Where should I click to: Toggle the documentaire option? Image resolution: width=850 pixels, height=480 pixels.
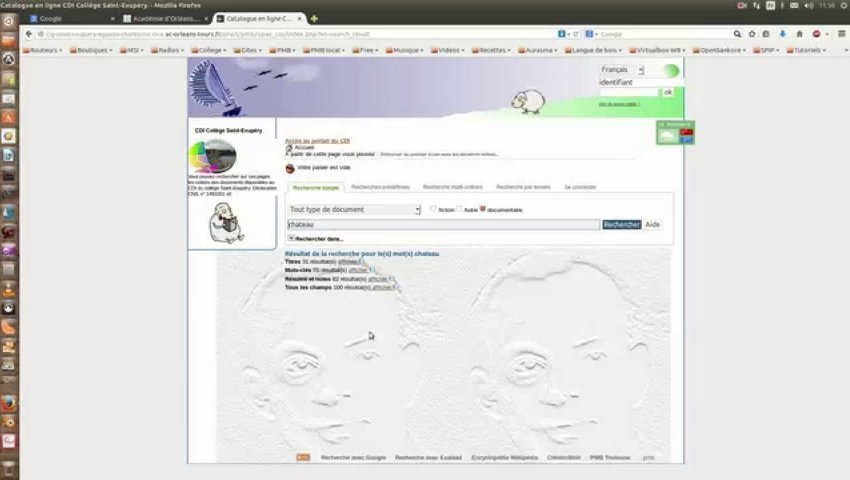pos(482,209)
